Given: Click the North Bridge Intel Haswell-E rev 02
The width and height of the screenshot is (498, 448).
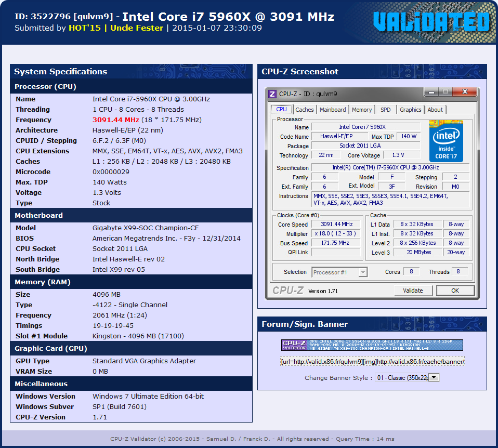Looking at the screenshot, I should [x=128, y=259].
